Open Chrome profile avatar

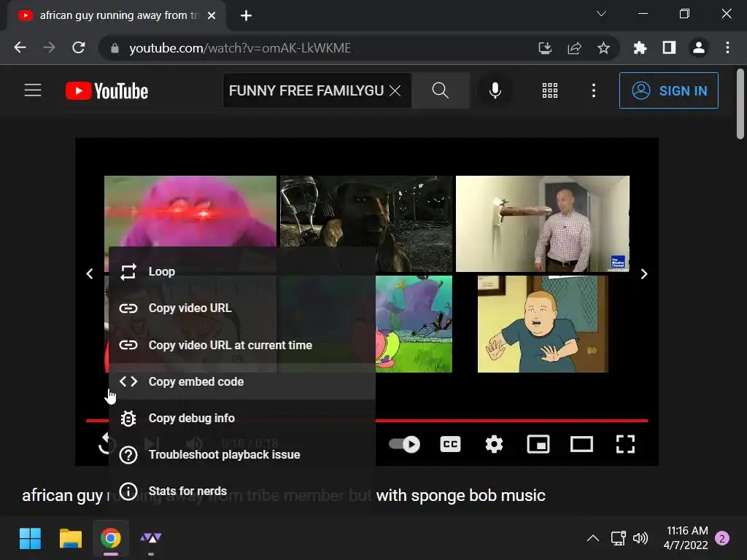pos(698,47)
